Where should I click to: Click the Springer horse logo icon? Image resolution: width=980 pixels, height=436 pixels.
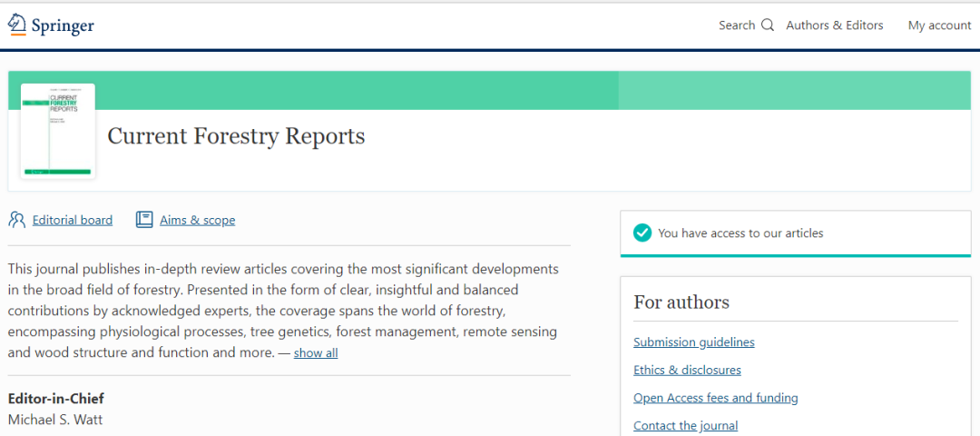[17, 25]
